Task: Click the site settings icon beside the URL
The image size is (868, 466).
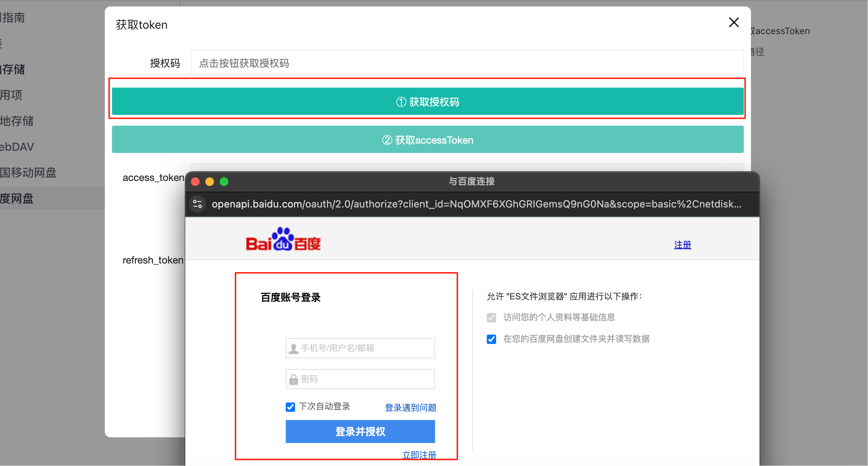Action: tap(197, 204)
